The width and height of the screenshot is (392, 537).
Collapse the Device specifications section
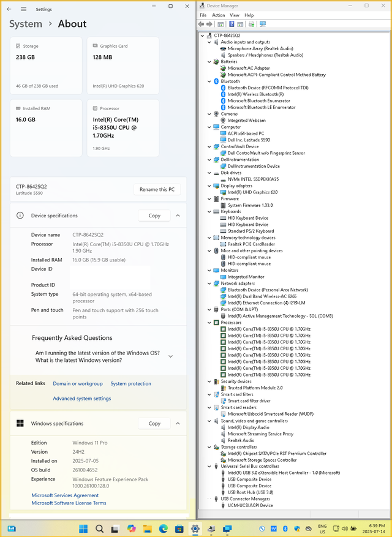coord(178,216)
